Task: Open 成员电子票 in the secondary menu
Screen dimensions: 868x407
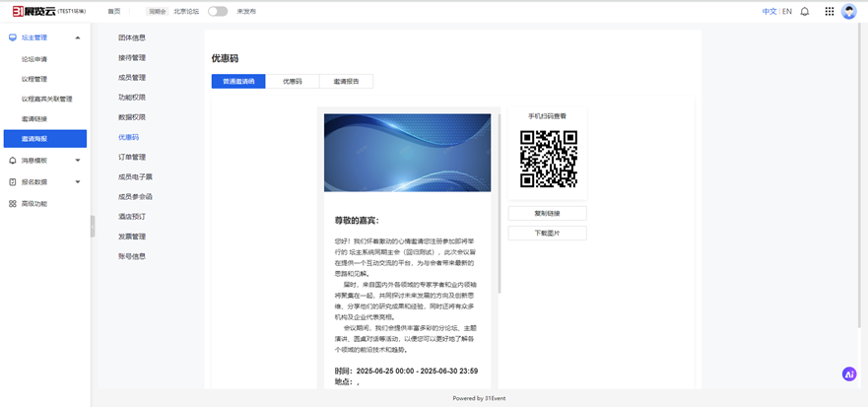Action: coord(135,176)
